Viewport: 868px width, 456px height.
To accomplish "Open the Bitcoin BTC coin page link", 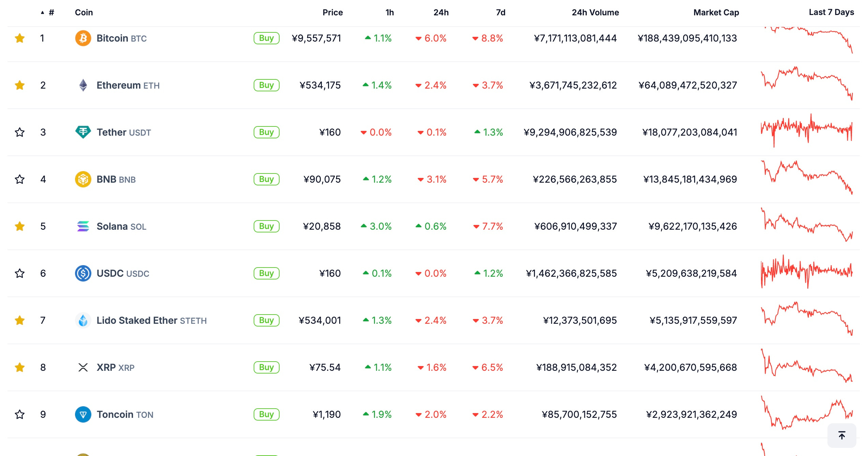I will pos(121,38).
